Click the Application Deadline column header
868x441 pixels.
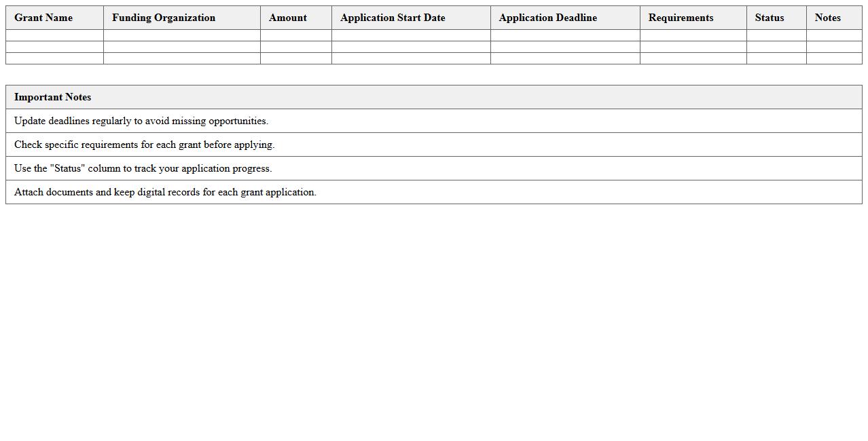(548, 18)
